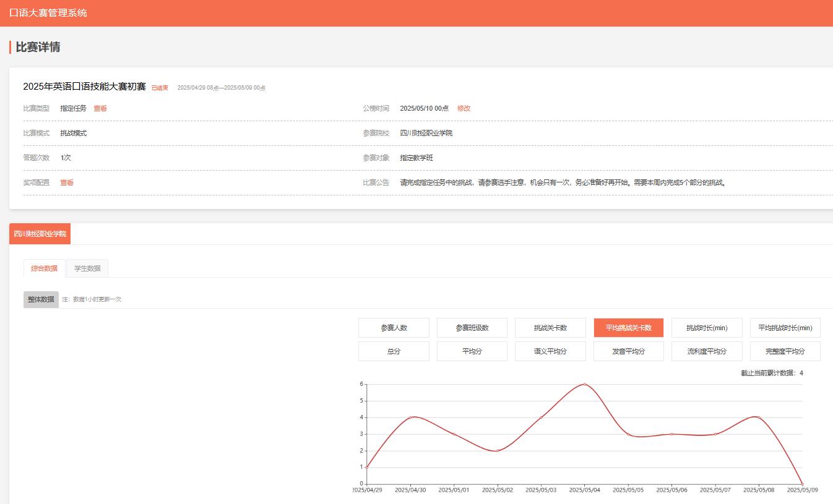Click 修改 link next to 公榜时间
Screen dimensions: 833x504
(x=464, y=108)
